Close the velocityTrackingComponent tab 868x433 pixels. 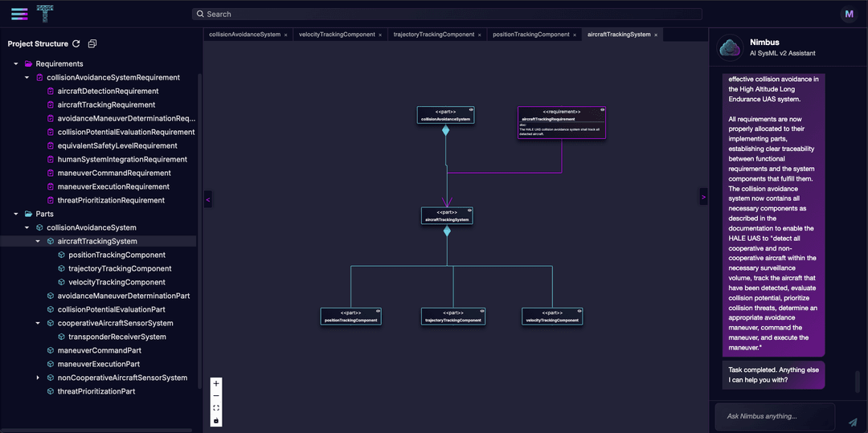(380, 35)
